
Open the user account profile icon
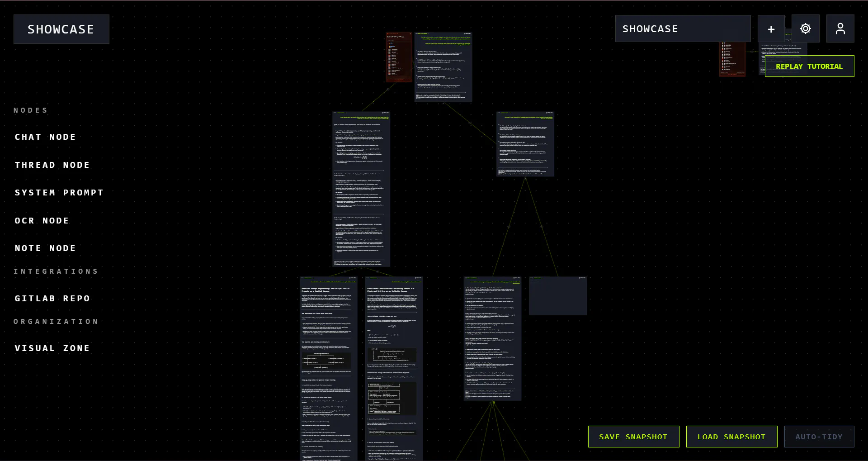tap(840, 29)
